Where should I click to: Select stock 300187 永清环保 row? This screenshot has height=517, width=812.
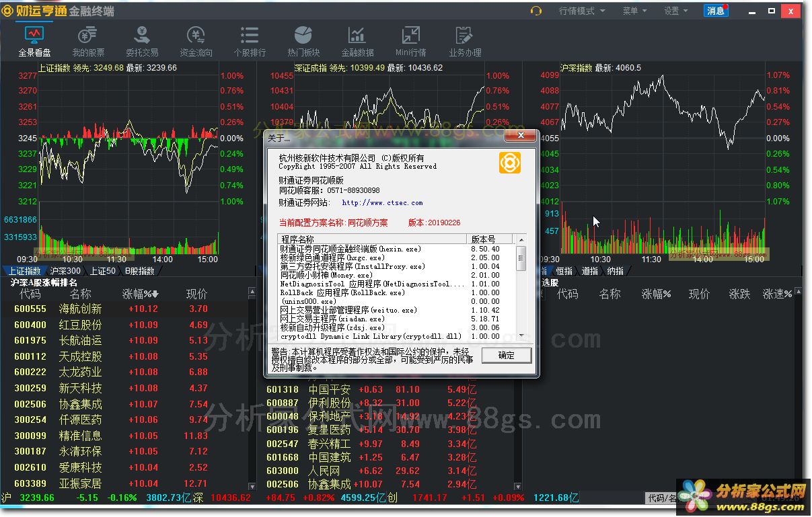click(124, 451)
